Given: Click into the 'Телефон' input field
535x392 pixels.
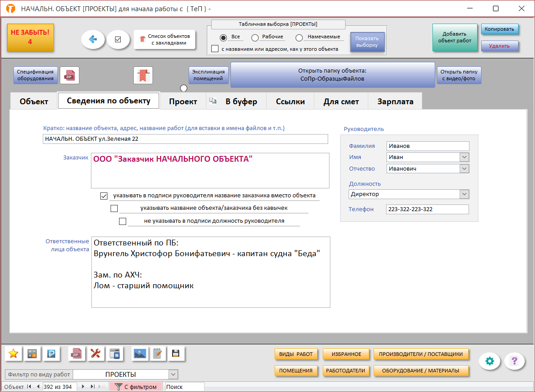Looking at the screenshot, I should pos(427,209).
